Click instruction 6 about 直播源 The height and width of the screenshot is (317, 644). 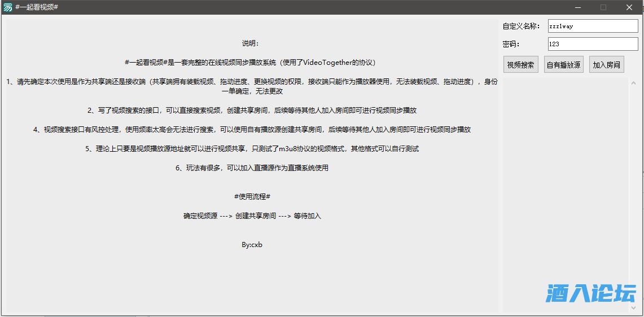tap(252, 168)
